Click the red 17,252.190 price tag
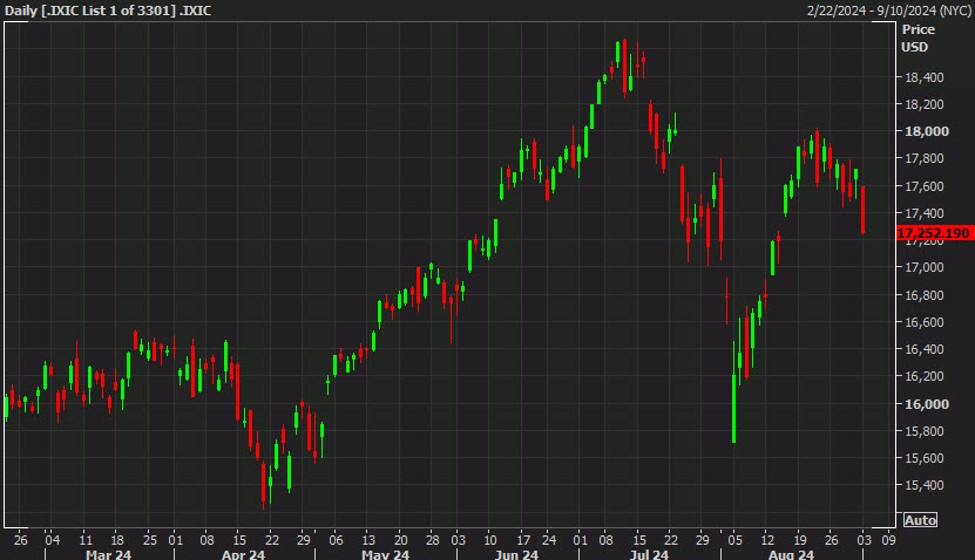 [x=933, y=233]
